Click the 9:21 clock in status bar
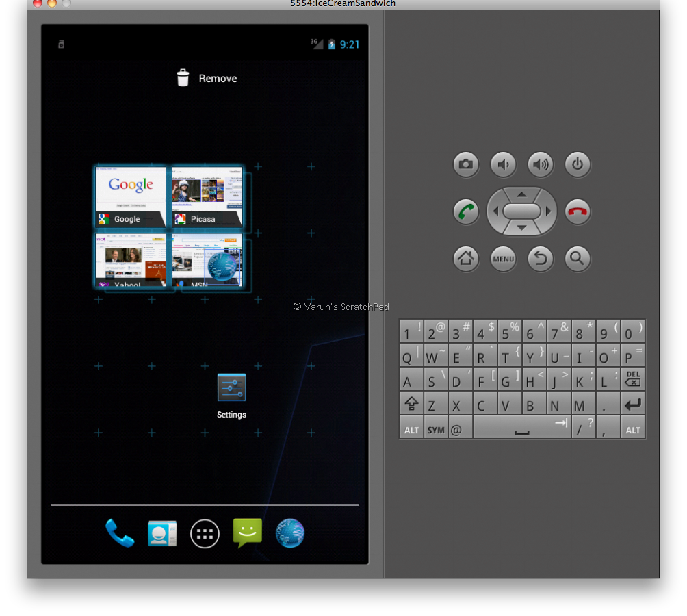 pyautogui.click(x=350, y=44)
